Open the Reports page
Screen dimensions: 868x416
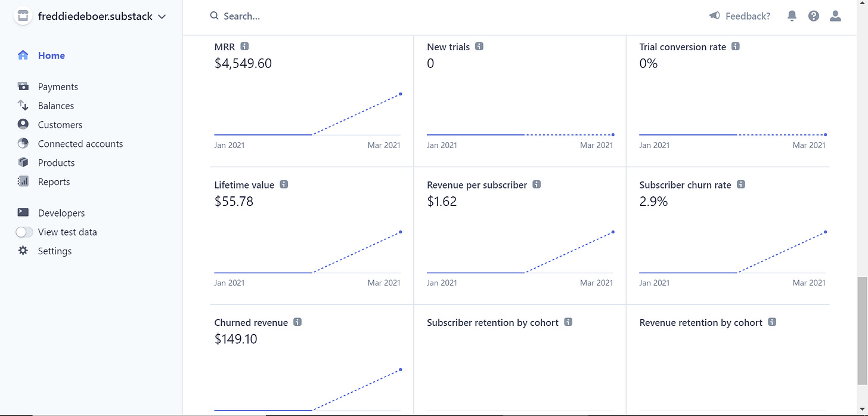point(54,182)
